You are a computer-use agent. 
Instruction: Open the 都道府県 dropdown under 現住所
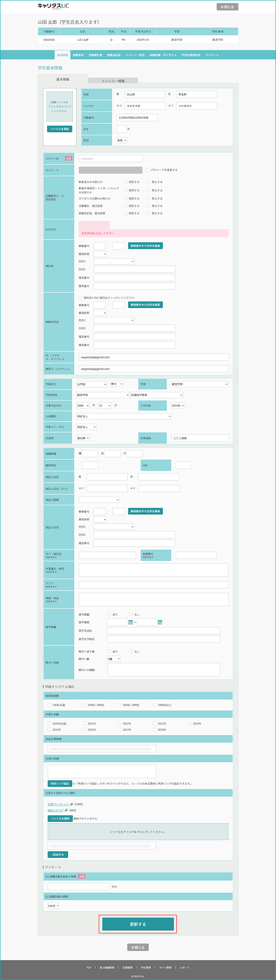[100, 254]
